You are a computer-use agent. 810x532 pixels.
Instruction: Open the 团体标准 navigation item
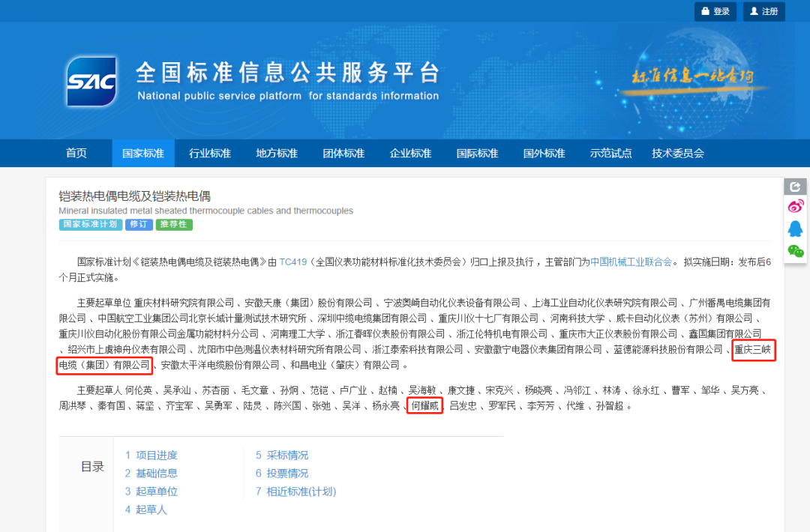[x=343, y=154]
